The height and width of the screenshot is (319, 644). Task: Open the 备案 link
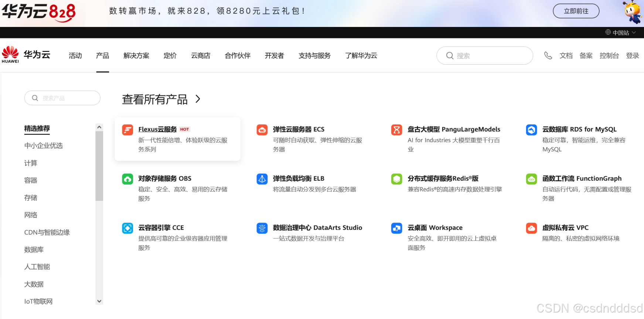click(586, 56)
